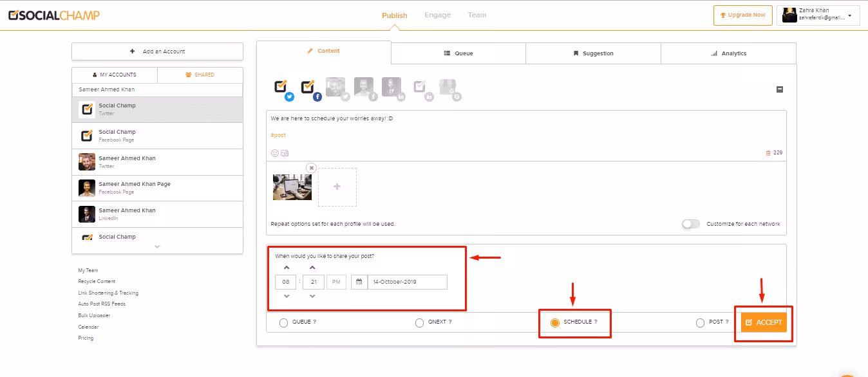Switch to MY ACCOUNTS tab
This screenshot has height=377, width=868.
click(x=115, y=75)
